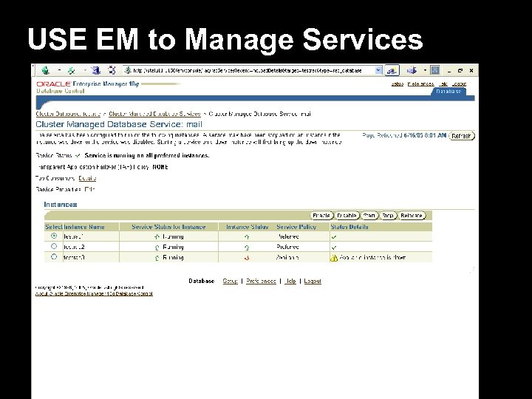Go to Cluster Managed Database Services breadcrumb
The height and width of the screenshot is (399, 532).
coord(154,114)
